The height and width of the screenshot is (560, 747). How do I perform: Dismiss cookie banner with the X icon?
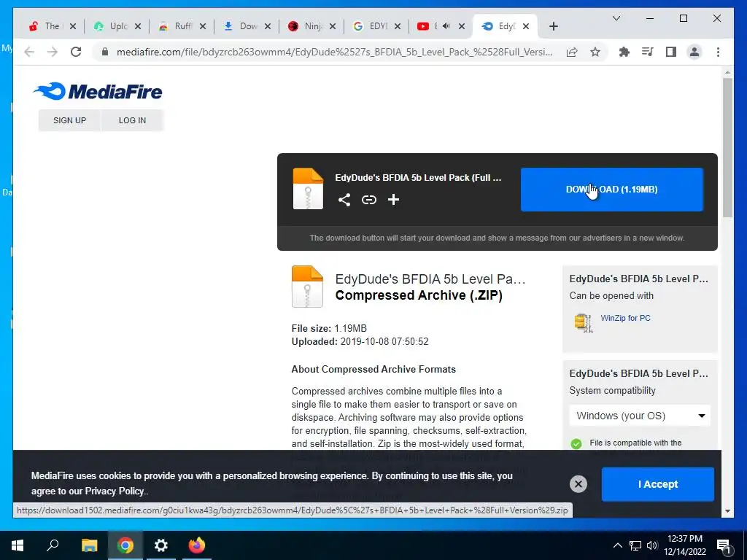(578, 484)
